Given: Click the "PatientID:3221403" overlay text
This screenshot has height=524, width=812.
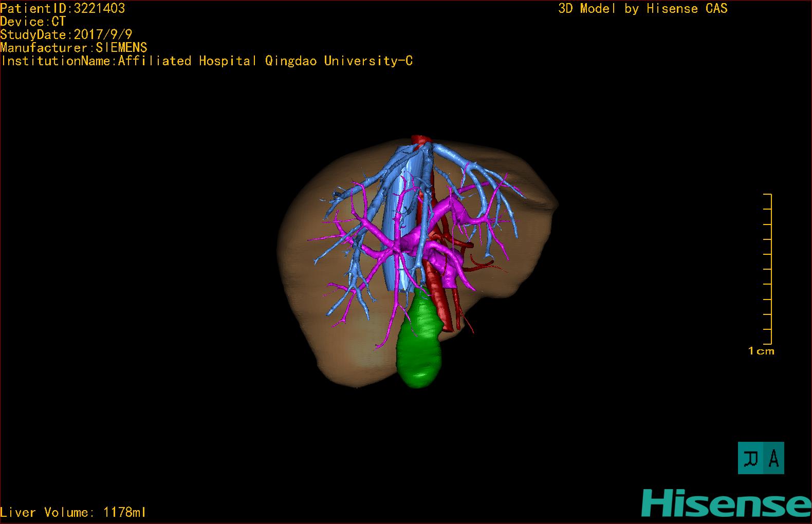Looking at the screenshot, I should click(x=63, y=8).
